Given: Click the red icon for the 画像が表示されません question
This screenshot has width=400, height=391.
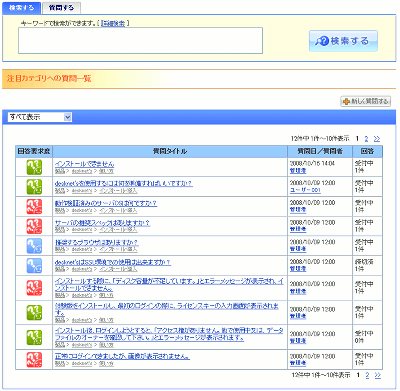Looking at the screenshot, I should click(34, 360).
